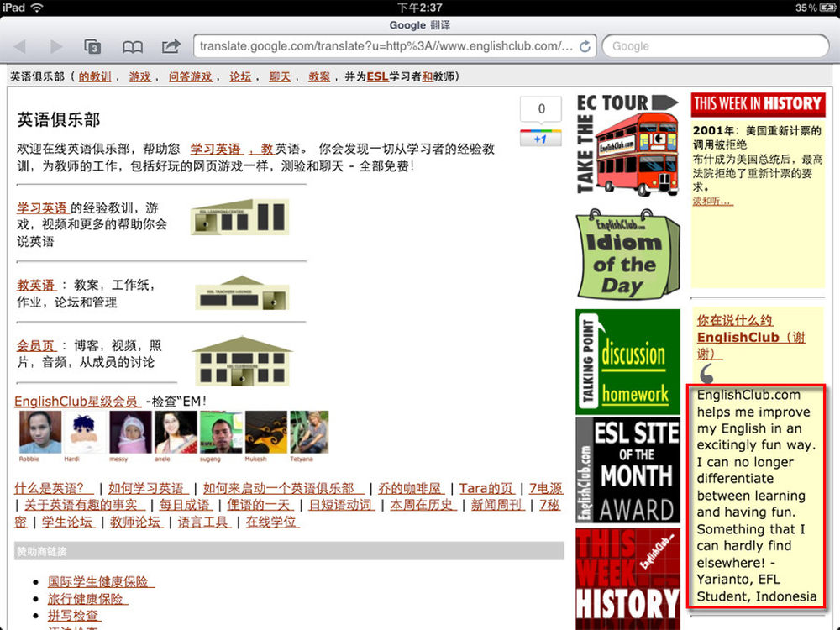Open Mukesh's member avatar
Screen dimensions: 840x630
pos(265,433)
